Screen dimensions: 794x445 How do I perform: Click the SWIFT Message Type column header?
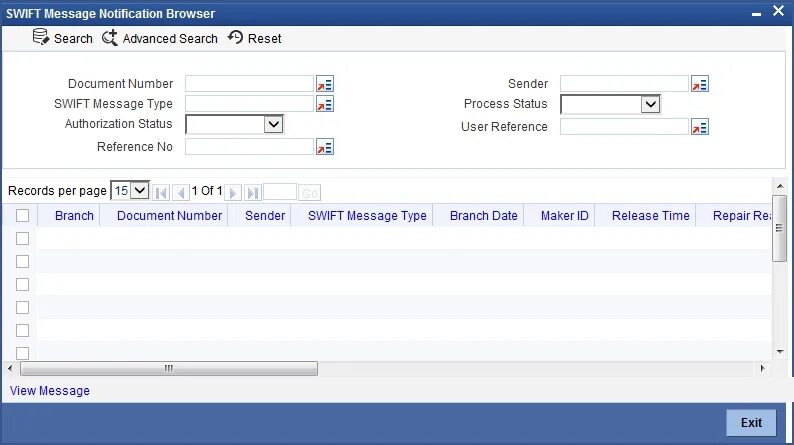coord(367,216)
